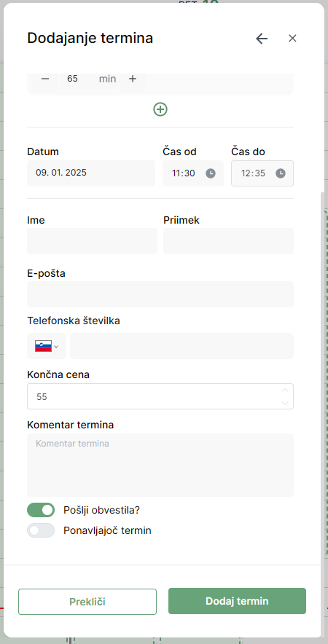Click the Dodaj termin button
The width and height of the screenshot is (328, 644).
point(237,601)
